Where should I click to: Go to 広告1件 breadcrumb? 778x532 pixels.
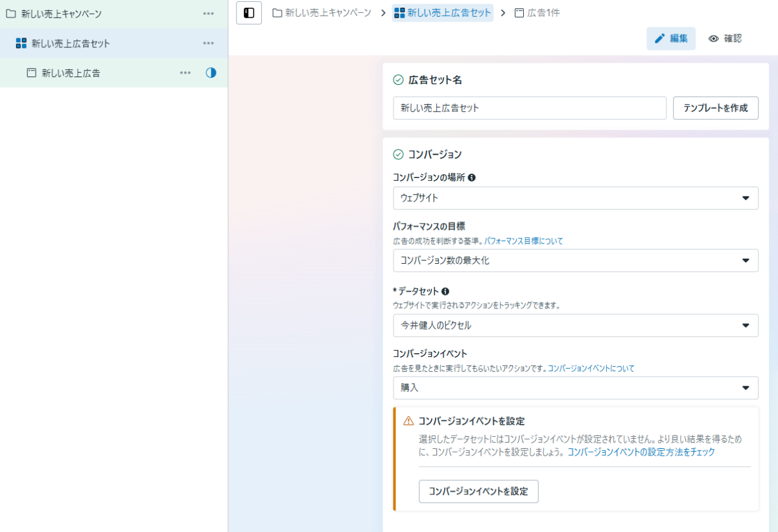click(x=537, y=13)
